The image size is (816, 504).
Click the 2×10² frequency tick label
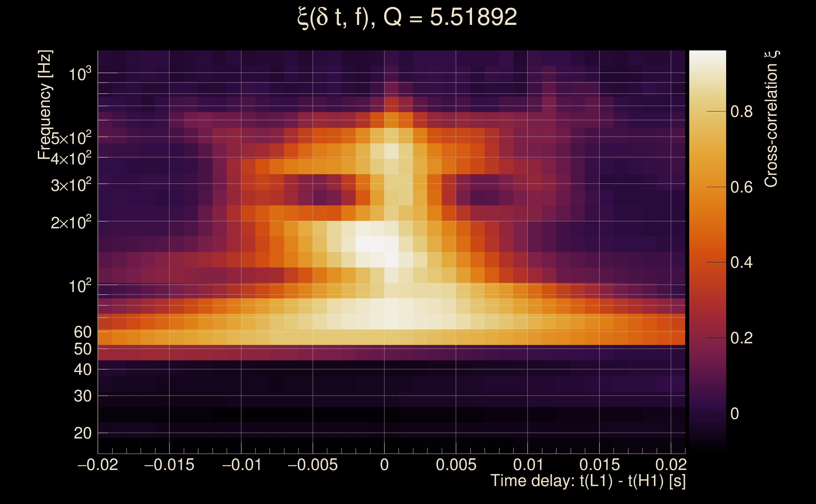(71, 222)
